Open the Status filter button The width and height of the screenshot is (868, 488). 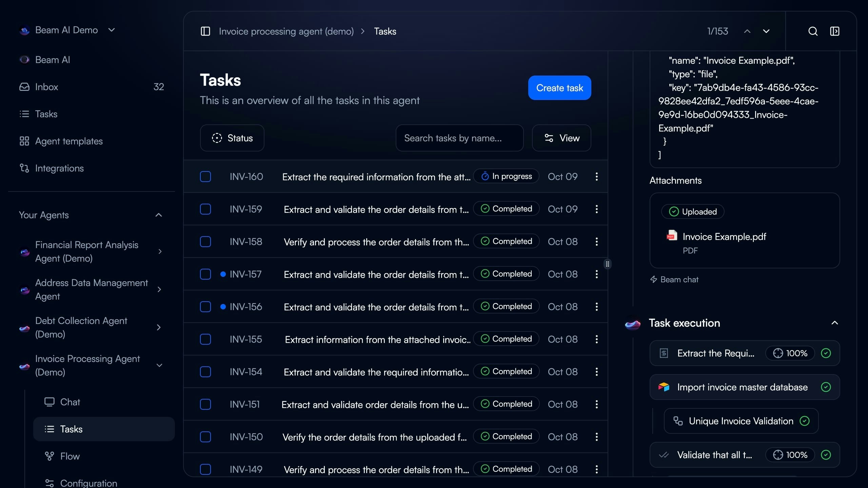[x=232, y=138]
